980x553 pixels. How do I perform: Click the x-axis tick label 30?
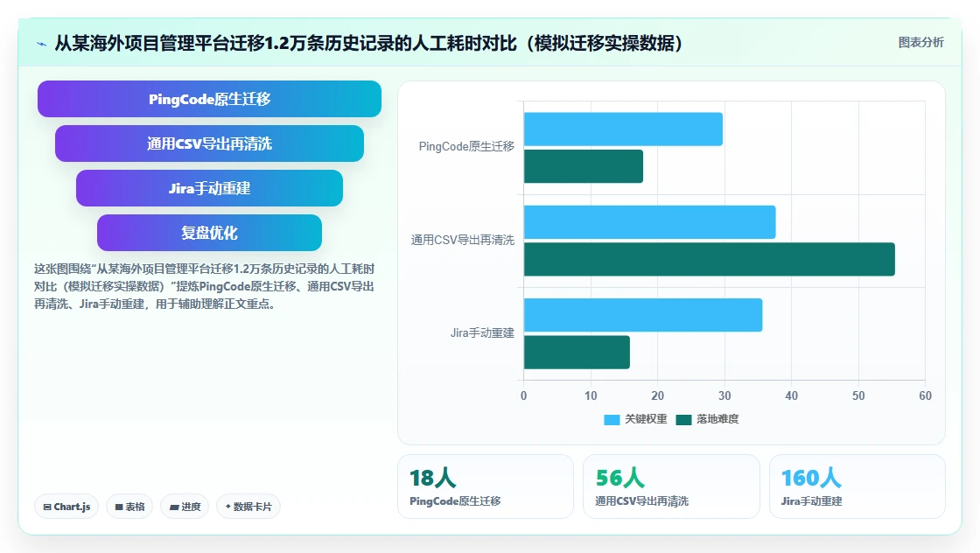tap(724, 395)
